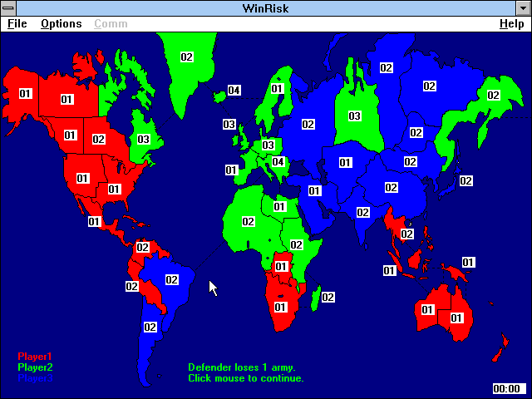Select blue Mongolia army label 02

410,161
